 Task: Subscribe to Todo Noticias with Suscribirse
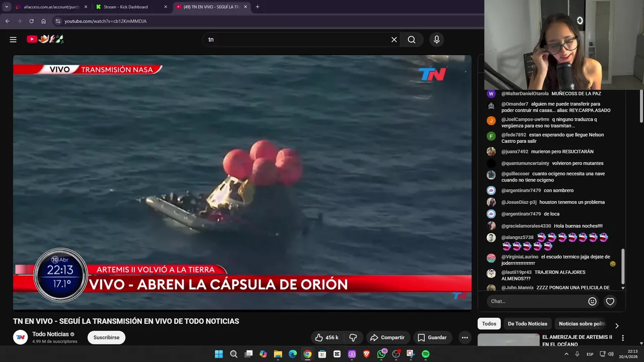[x=106, y=337]
